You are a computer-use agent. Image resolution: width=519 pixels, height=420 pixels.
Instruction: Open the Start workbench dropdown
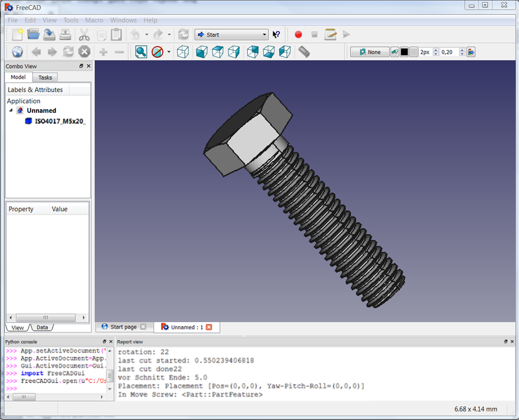[232, 34]
